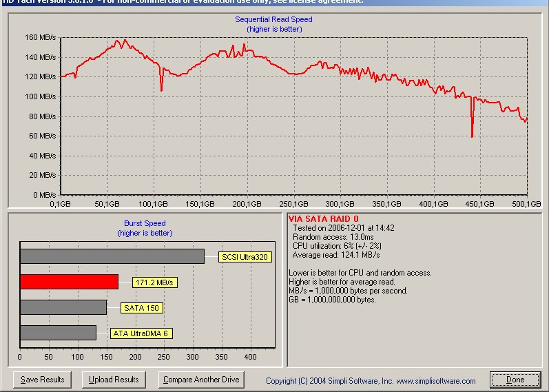Viewport: 549px width, 392px height.
Task: Click the 0 MB/s axis label
Action: pyautogui.click(x=45, y=195)
